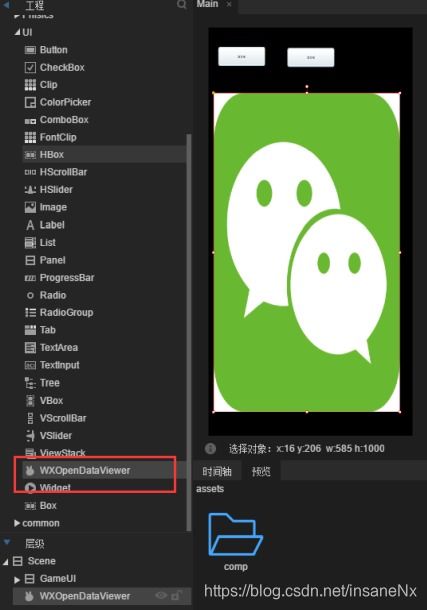Open the 预览 tab
The image size is (427, 610).
(x=261, y=472)
